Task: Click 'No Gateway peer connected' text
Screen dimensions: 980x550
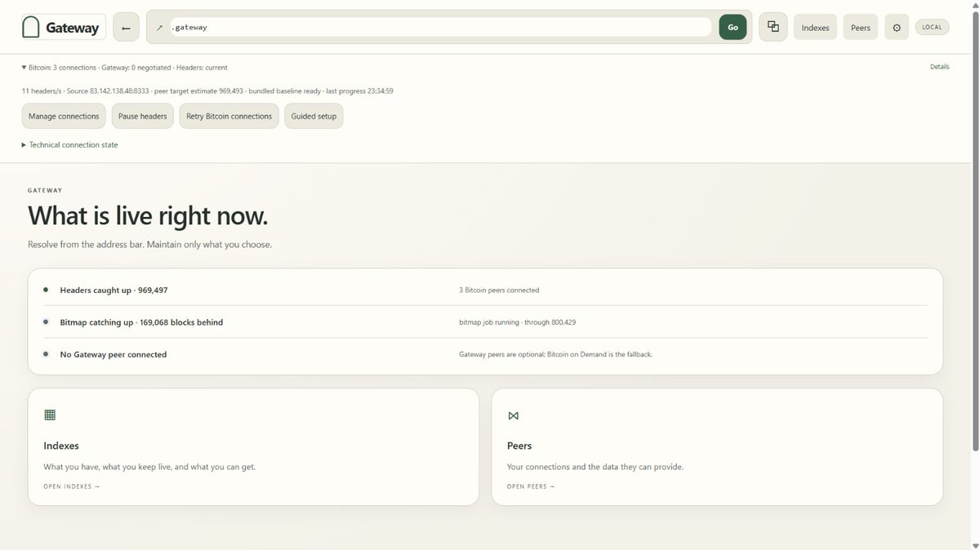Action: 114,354
